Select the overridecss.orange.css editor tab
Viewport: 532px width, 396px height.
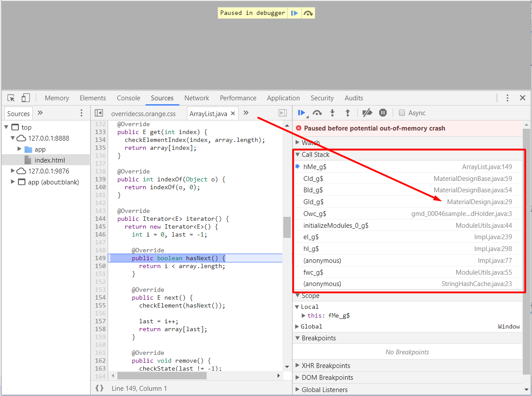143,113
